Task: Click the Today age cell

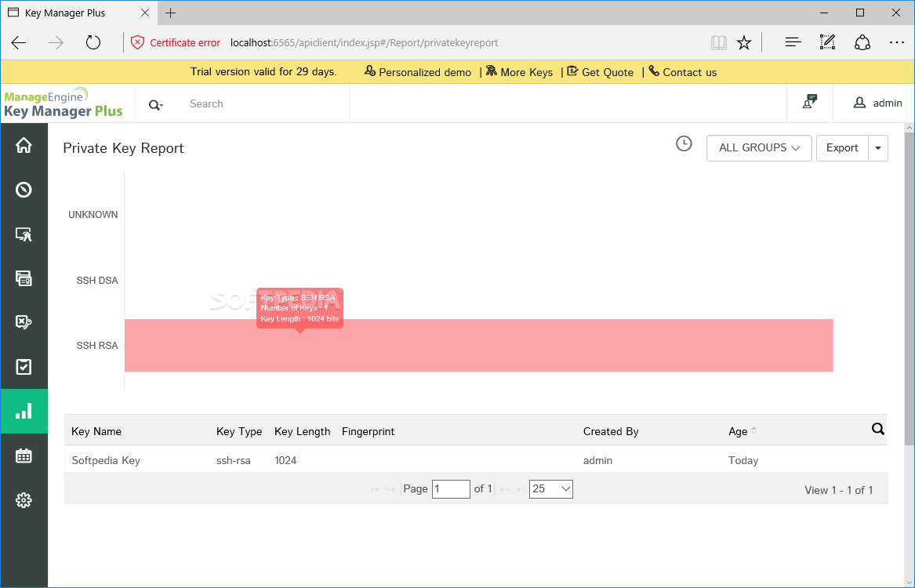Action: click(743, 461)
